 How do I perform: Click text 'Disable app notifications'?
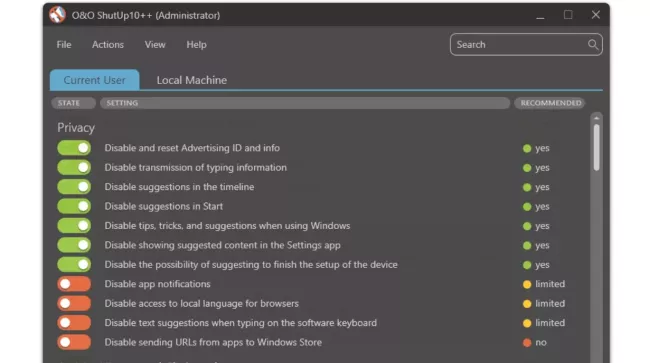(158, 284)
